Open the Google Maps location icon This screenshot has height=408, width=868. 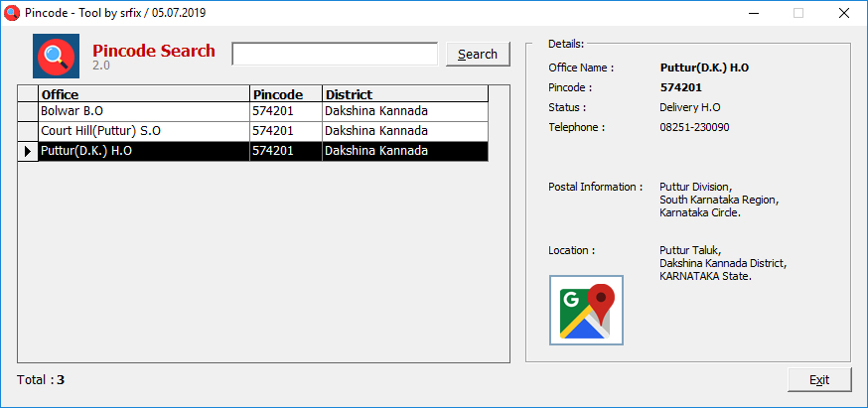point(586,310)
